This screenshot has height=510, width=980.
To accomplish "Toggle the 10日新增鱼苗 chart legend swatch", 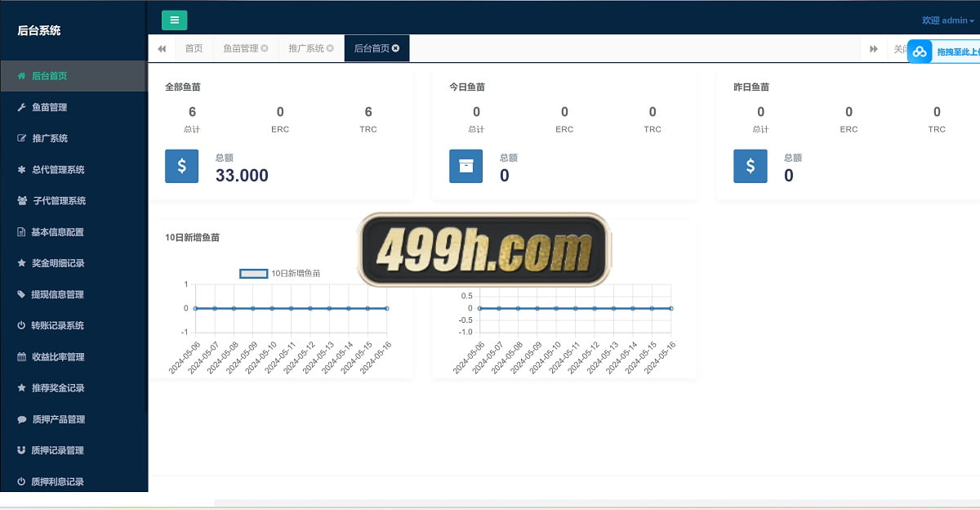I will coord(253,273).
